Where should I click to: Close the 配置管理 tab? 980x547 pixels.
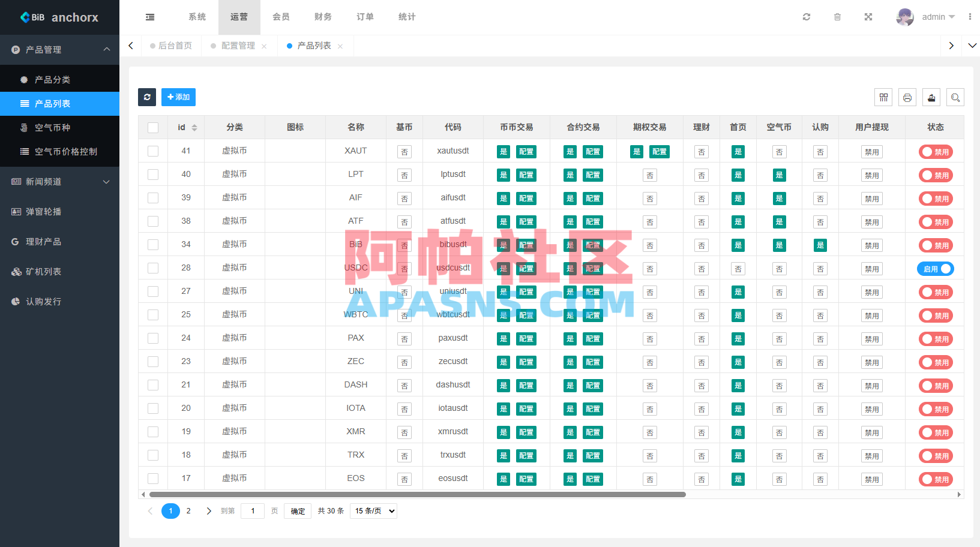click(x=264, y=46)
